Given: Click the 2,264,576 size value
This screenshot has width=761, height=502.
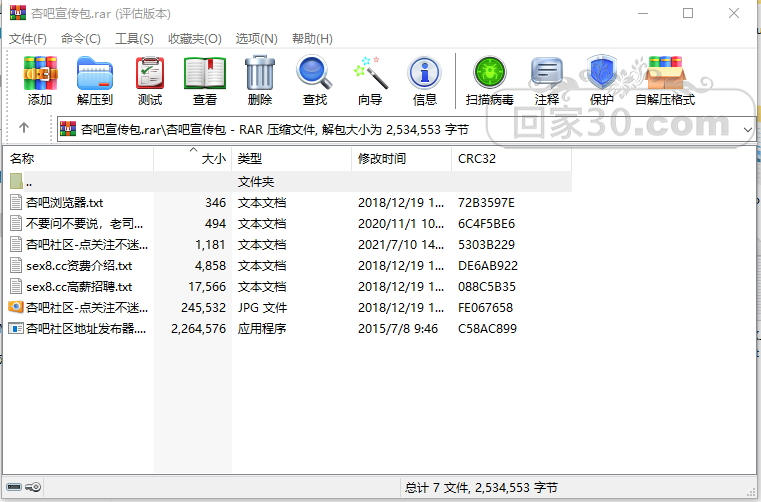Looking at the screenshot, I should coord(199,329).
